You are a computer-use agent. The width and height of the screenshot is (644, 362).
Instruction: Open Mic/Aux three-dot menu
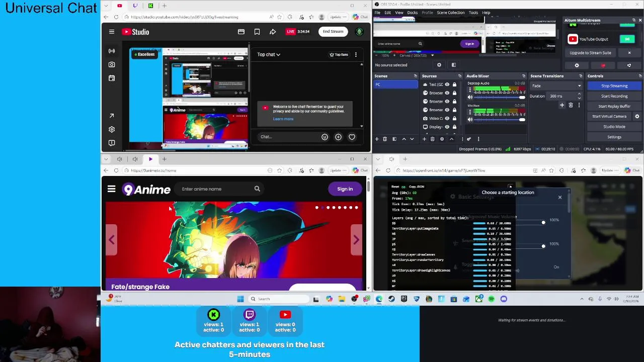(470, 112)
